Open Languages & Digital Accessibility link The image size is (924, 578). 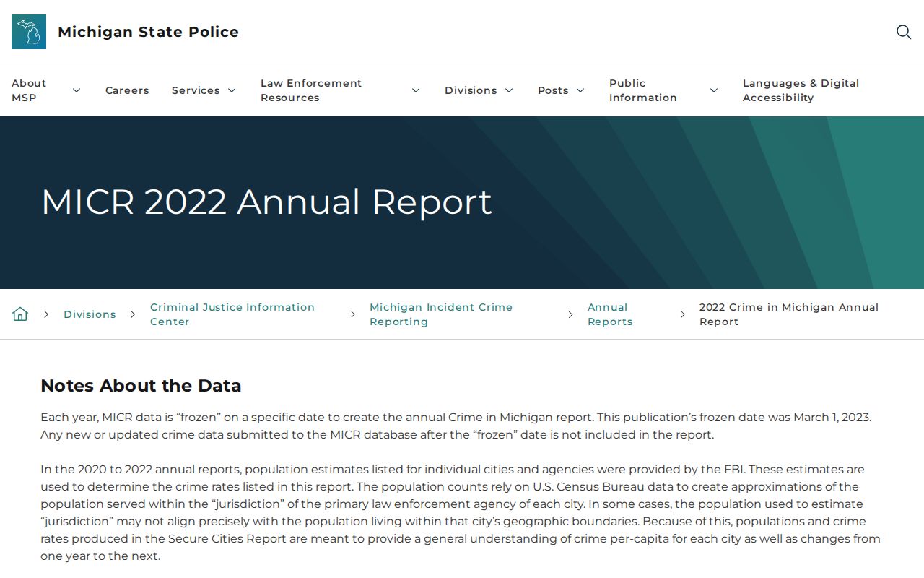(x=801, y=90)
